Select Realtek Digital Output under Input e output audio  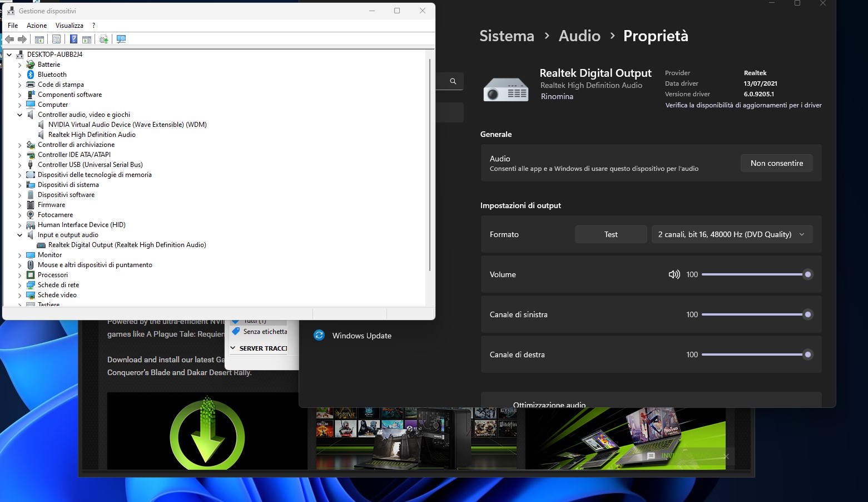point(127,244)
